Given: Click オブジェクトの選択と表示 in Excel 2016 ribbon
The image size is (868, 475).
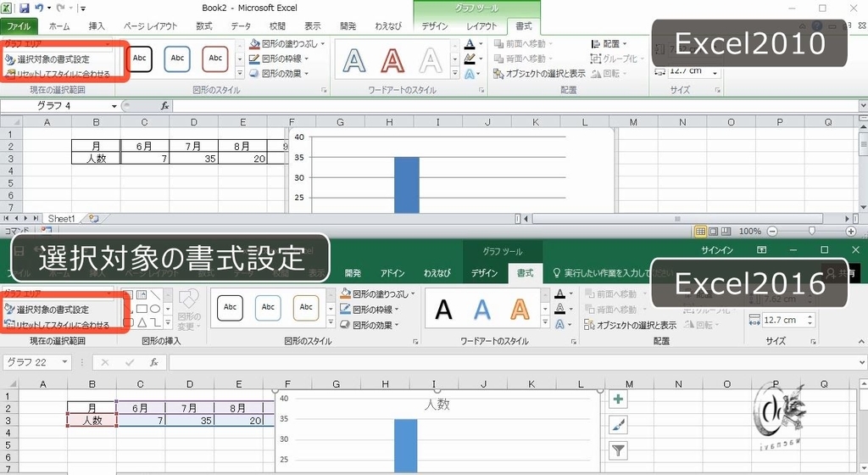Looking at the screenshot, I should pyautogui.click(x=631, y=325).
